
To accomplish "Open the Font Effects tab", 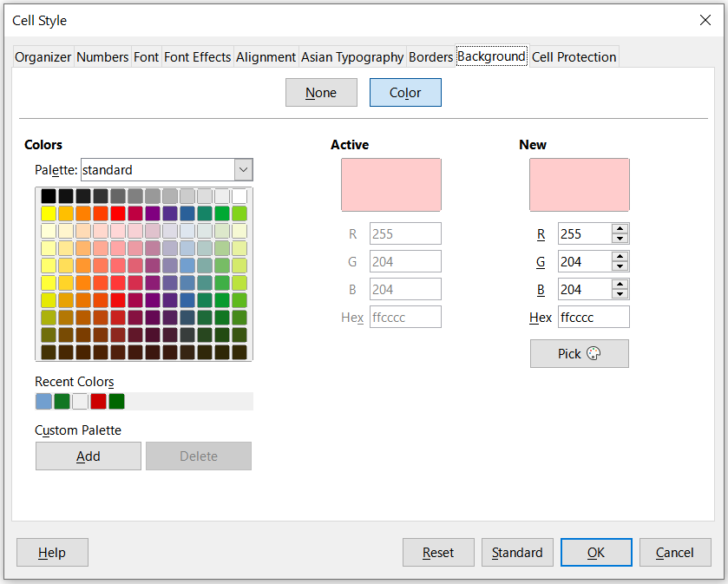I will tap(197, 57).
